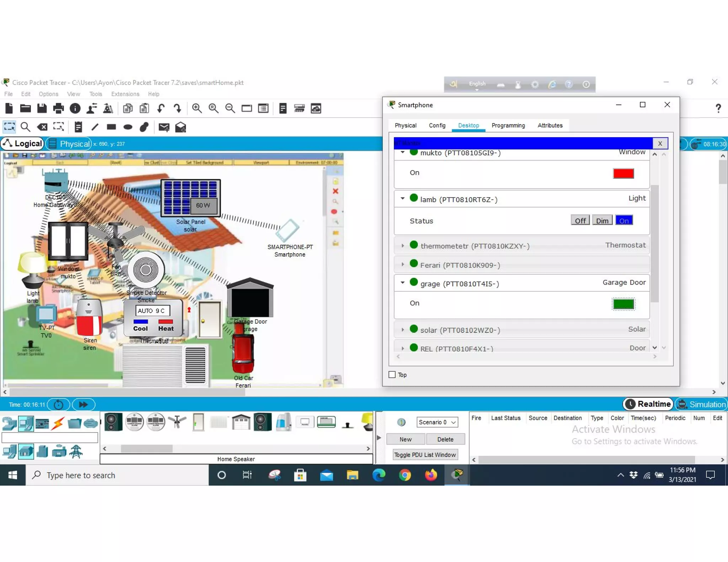The width and height of the screenshot is (728, 562).
Task: Set lamb light status to Off
Action: pyautogui.click(x=580, y=221)
